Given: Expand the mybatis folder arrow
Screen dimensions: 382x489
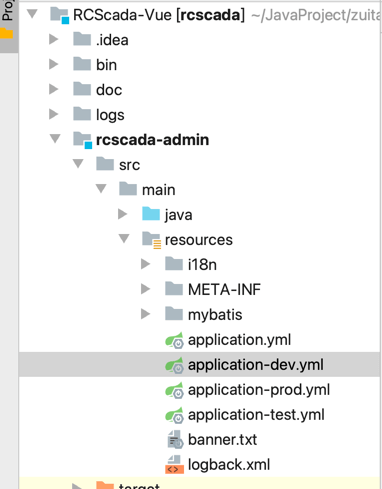Looking at the screenshot, I should pyautogui.click(x=145, y=314).
